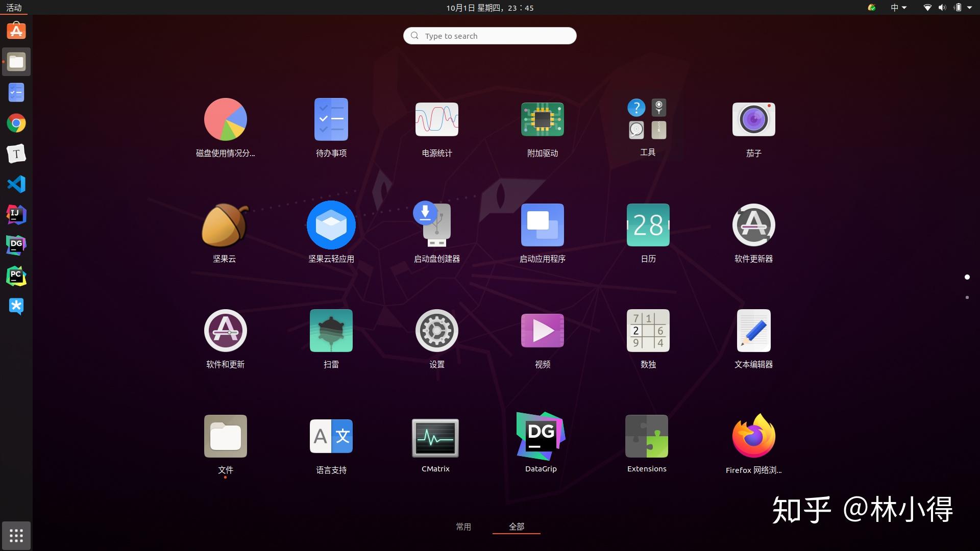
Task: Click the volume speaker icon
Action: [x=942, y=8]
